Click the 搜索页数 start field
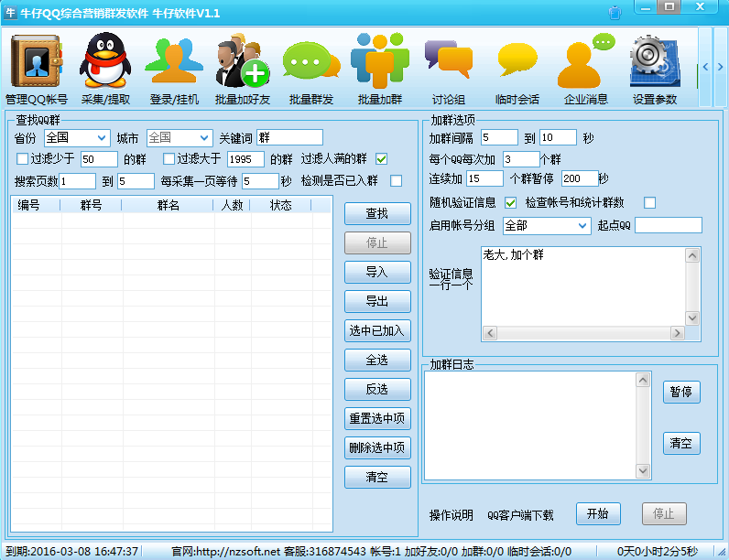This screenshot has width=729, height=560. pyautogui.click(x=77, y=181)
